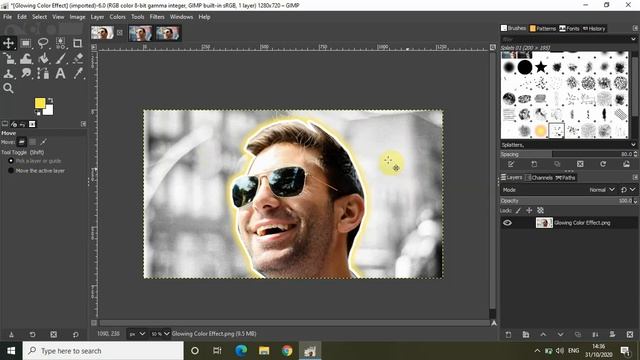Screen dimensions: 640x360
Task: Open the Filters menu
Action: pyautogui.click(x=157, y=17)
